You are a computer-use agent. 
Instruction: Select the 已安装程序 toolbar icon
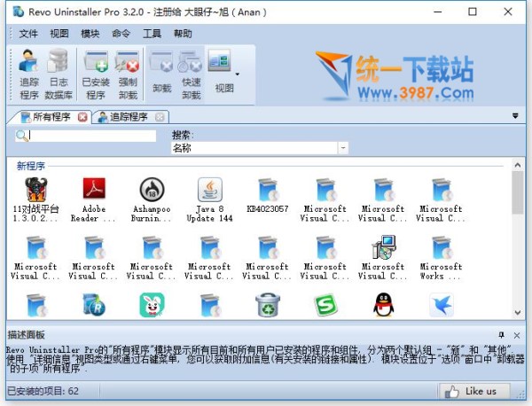point(96,74)
